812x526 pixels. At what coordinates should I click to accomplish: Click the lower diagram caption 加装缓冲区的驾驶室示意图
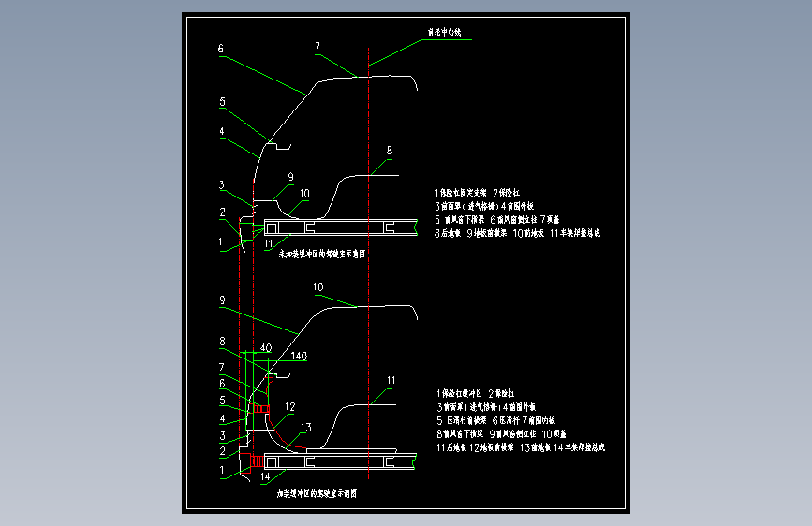click(317, 494)
